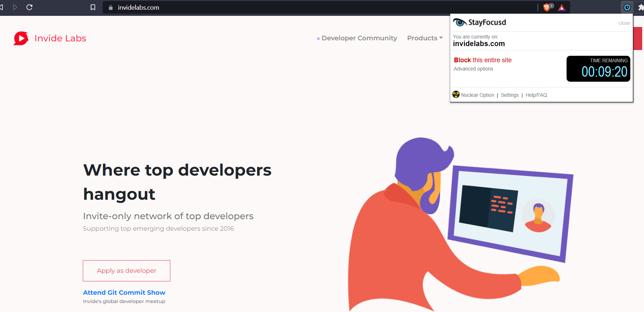Click the heading Where top developers hangout
The width and height of the screenshot is (644, 312).
(177, 182)
